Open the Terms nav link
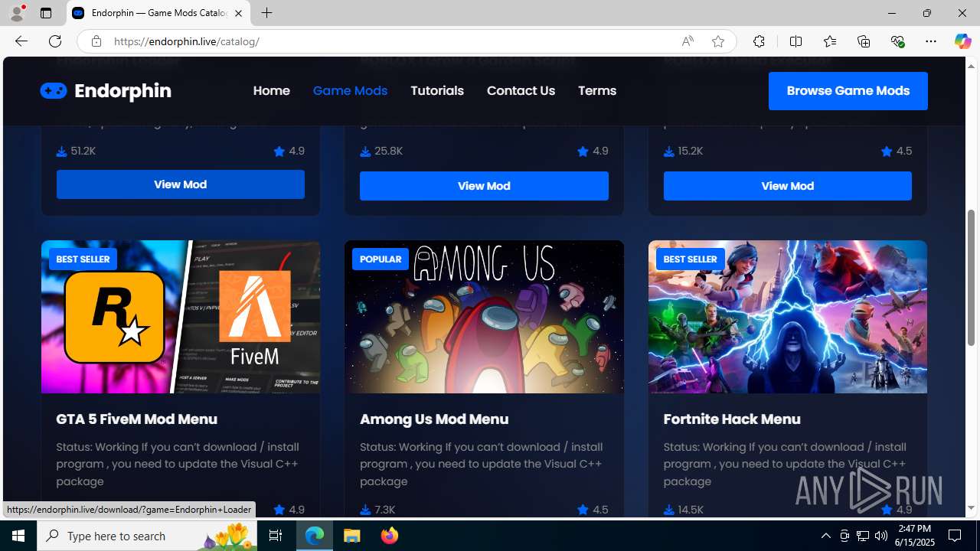The width and height of the screenshot is (980, 551). (597, 90)
